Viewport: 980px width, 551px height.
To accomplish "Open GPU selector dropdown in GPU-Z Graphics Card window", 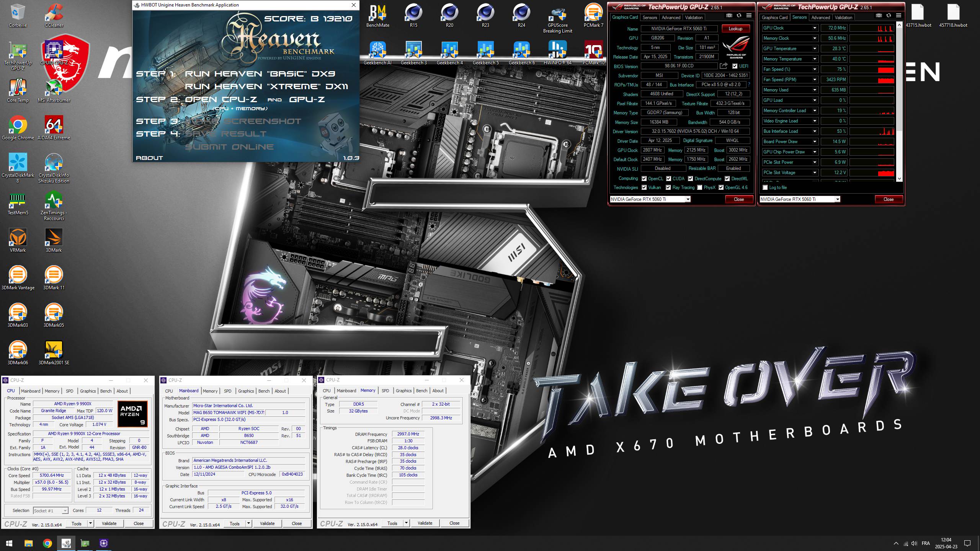I will click(x=688, y=199).
